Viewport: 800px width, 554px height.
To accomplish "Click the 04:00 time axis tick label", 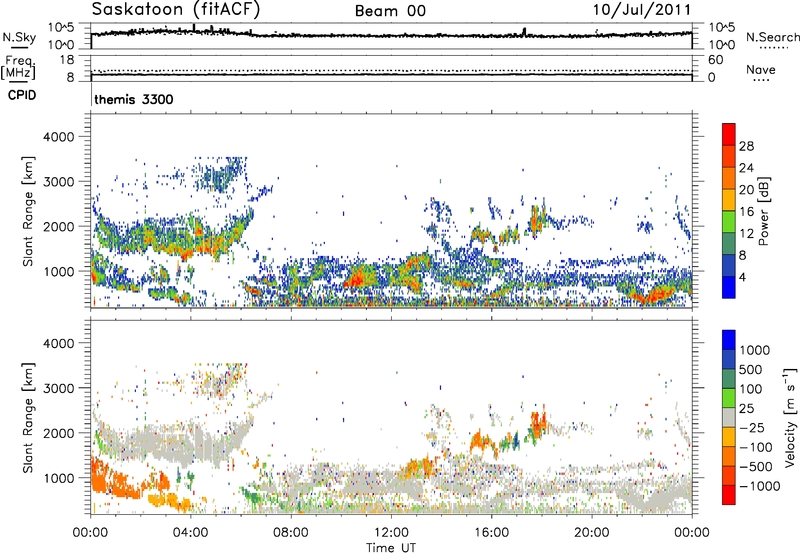I will [190, 532].
